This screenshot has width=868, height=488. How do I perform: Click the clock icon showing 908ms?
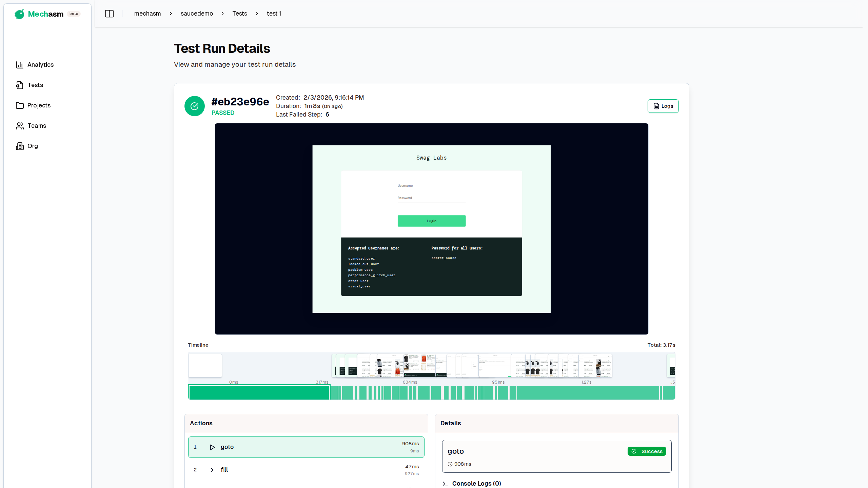click(450, 464)
